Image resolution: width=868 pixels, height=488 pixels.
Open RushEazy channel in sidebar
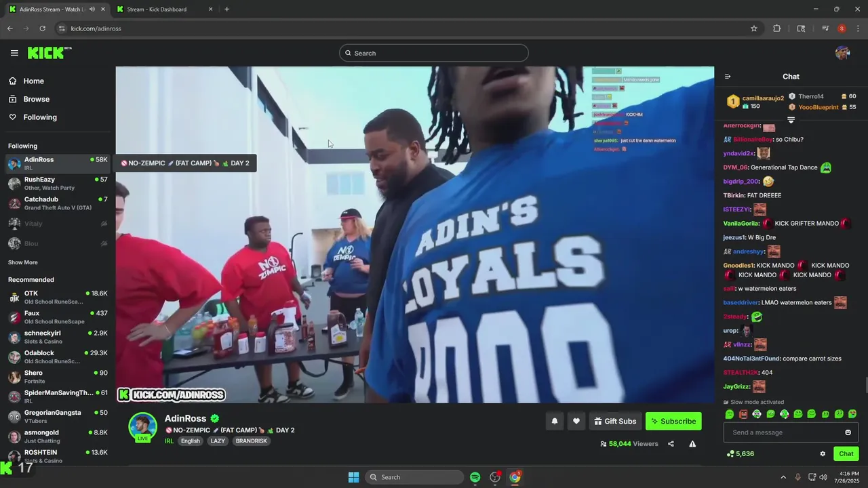(58, 183)
